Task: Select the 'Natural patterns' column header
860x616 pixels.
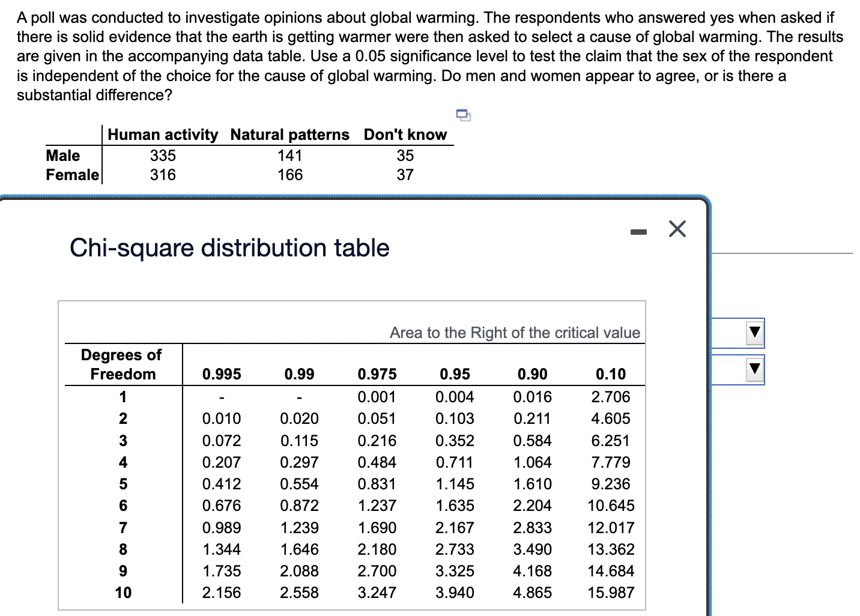Action: 289,134
